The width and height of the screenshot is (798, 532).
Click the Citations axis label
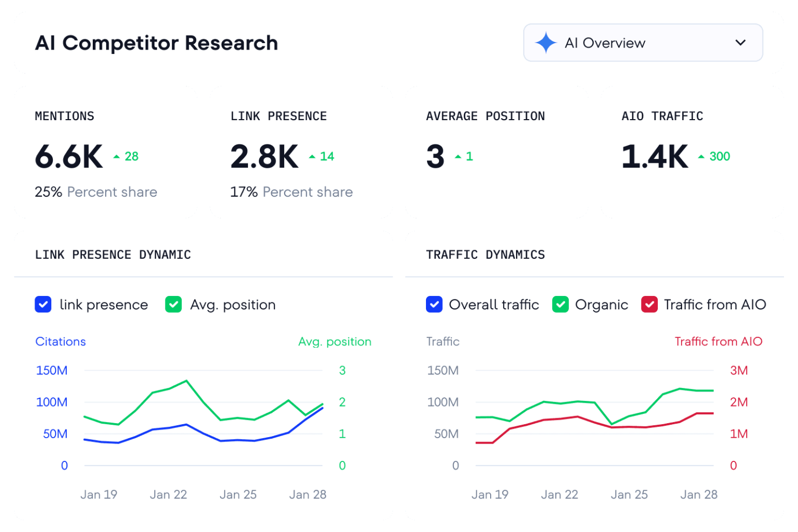point(60,341)
